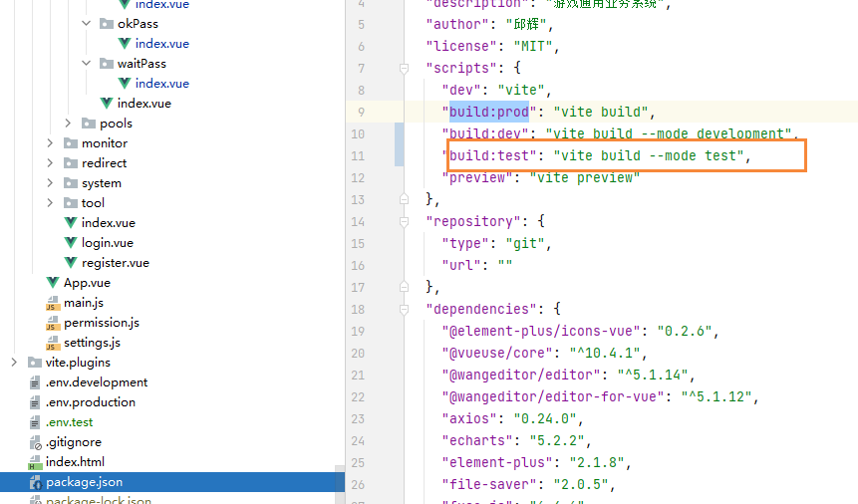Click JS file icon beside settings.js
Viewport: 858px width, 504px height.
click(x=53, y=343)
